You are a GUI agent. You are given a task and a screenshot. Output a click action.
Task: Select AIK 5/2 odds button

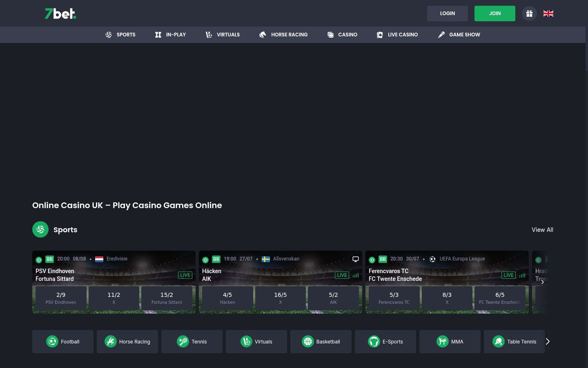point(333,298)
